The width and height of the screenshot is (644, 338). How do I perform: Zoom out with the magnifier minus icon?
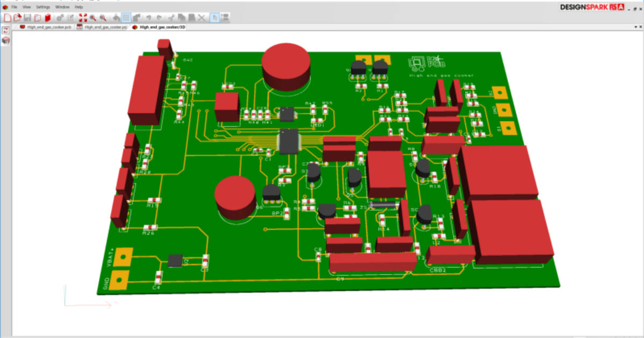[x=103, y=18]
